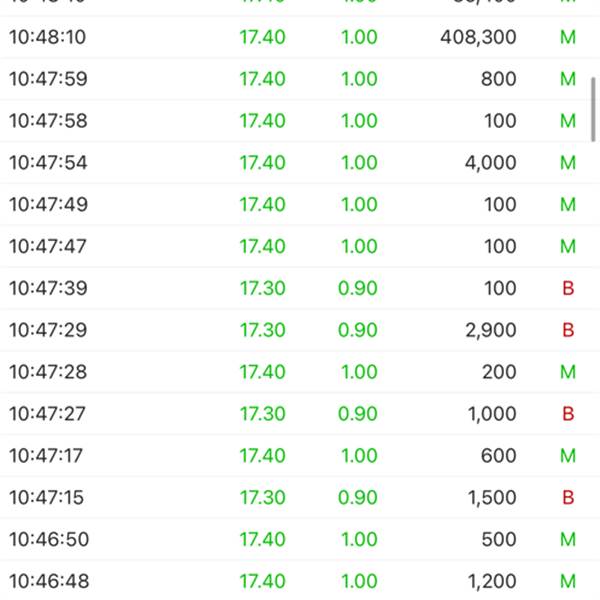The image size is (600, 600).
Task: Click the red B marker at 10:47:39
Action: pos(568,289)
